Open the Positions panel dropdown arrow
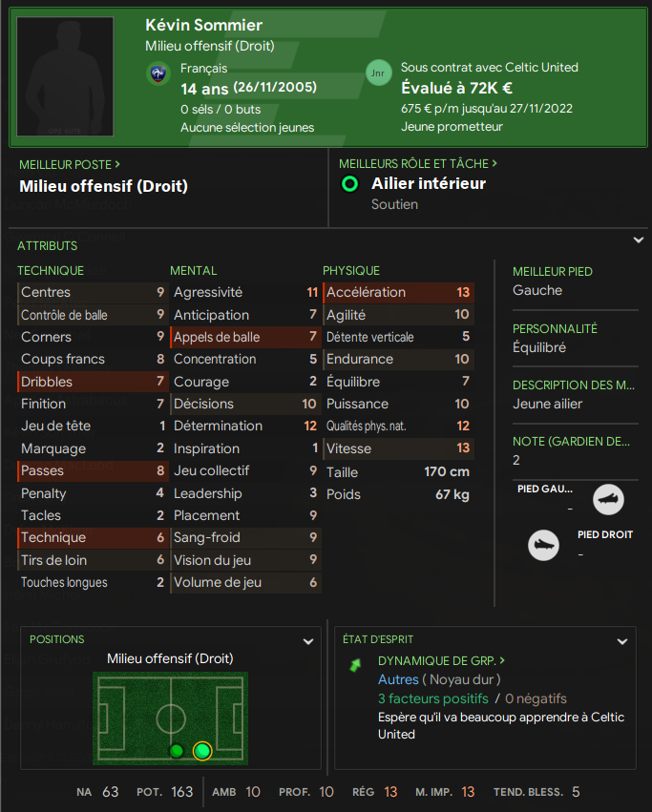This screenshot has width=652, height=812. [x=307, y=641]
